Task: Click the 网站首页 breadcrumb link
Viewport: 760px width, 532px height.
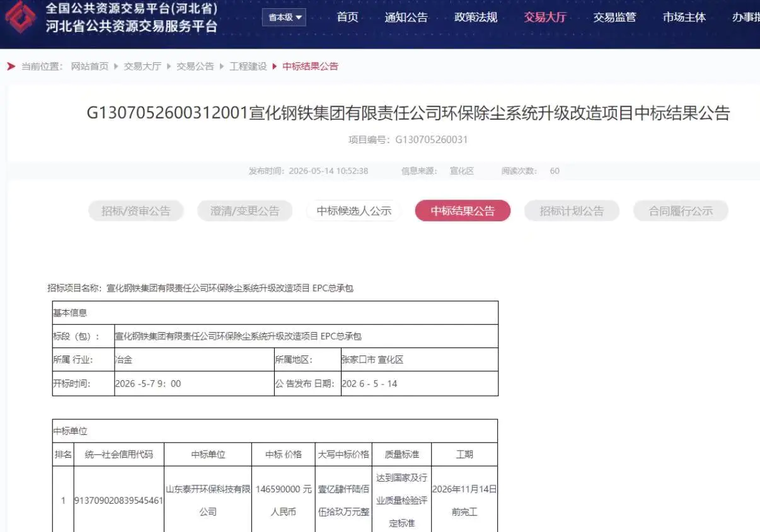Action: (89, 66)
